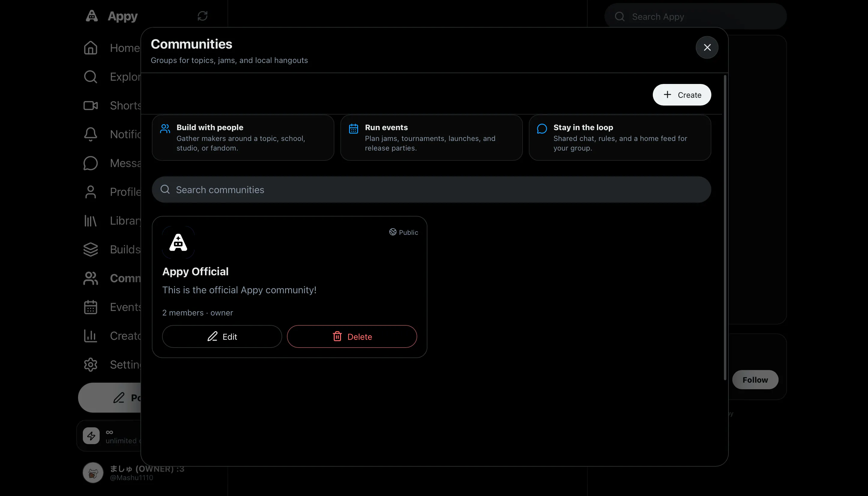This screenshot has width=868, height=496.
Task: Open Notifications bell icon
Action: click(x=91, y=134)
